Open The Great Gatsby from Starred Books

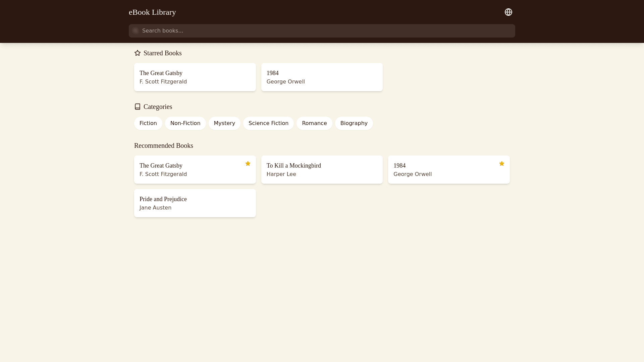pos(195,77)
